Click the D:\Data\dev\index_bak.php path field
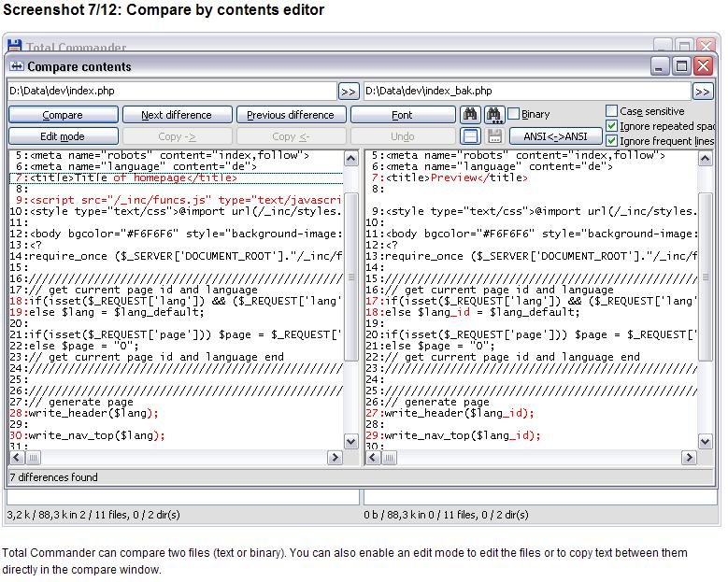Screen dimensions: 728x582 pos(527,91)
